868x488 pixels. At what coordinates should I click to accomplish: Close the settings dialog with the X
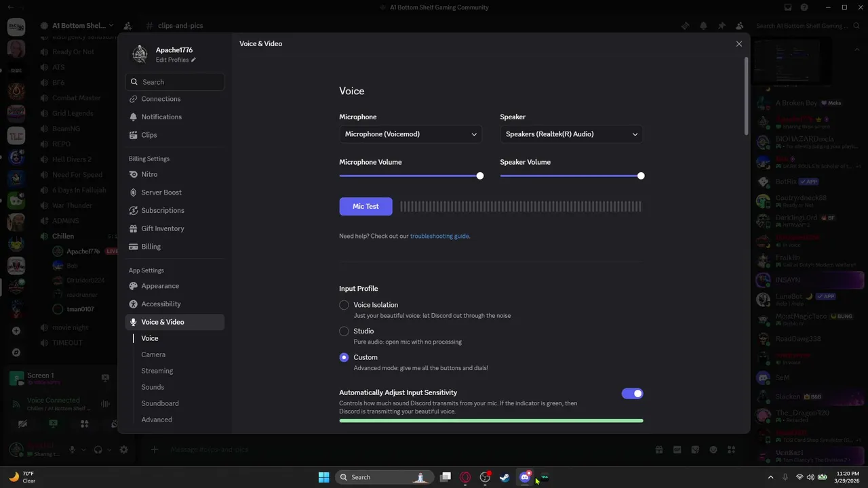pyautogui.click(x=739, y=43)
